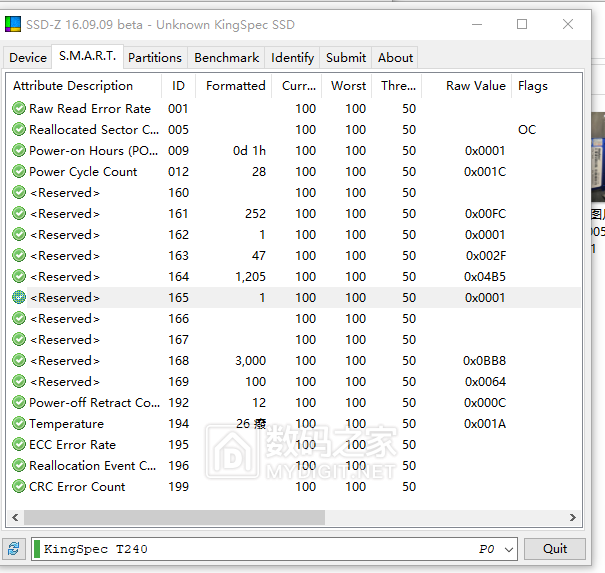The height and width of the screenshot is (573, 605).
Task: Sort by Raw Value column header
Action: tap(466, 86)
